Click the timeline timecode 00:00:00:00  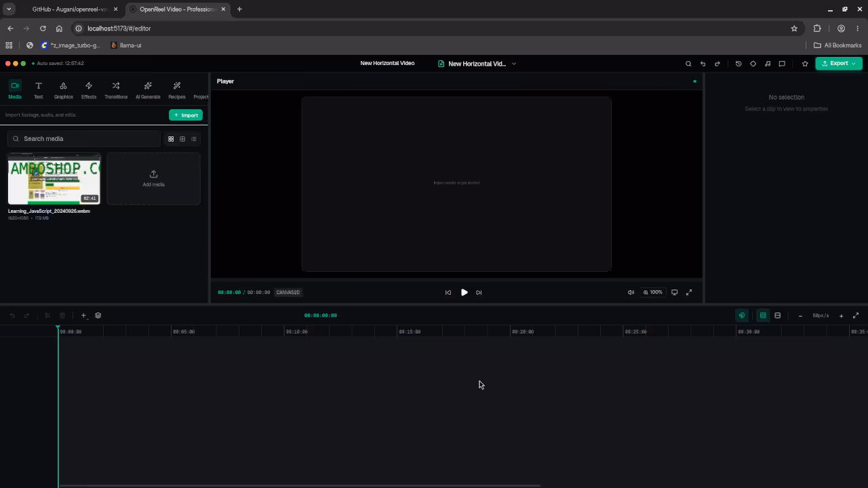(321, 316)
